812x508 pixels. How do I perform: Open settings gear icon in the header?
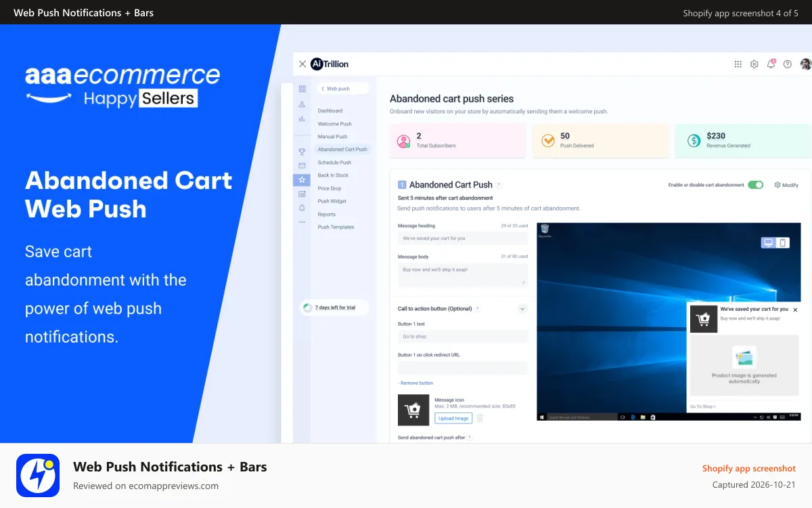click(754, 64)
